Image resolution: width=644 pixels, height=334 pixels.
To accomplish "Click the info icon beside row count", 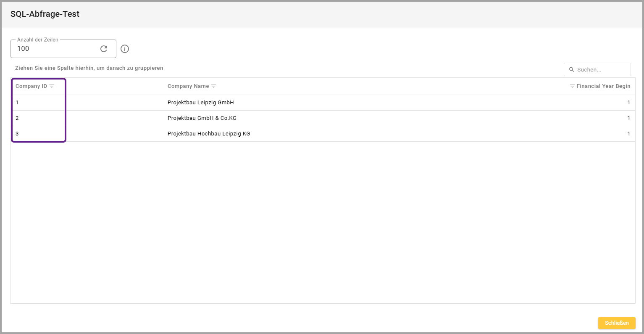I will coord(125,49).
